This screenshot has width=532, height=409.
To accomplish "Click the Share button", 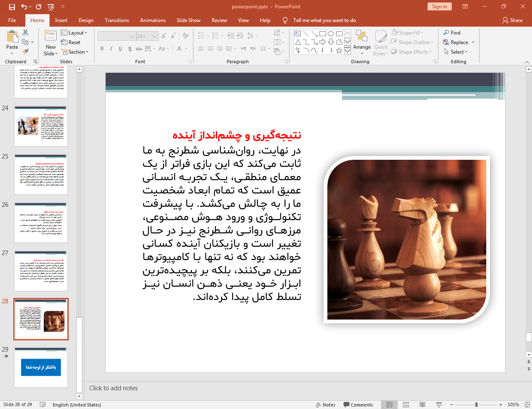I will tap(512, 20).
